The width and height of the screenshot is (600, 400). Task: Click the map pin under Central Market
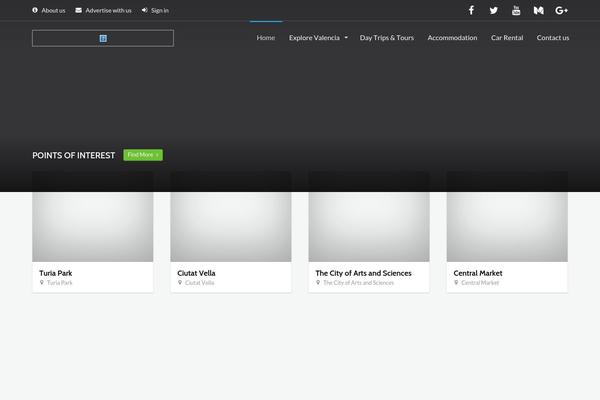[x=456, y=282]
